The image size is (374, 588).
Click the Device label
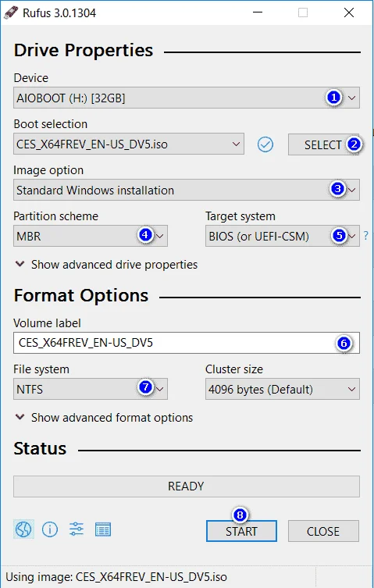(x=31, y=78)
